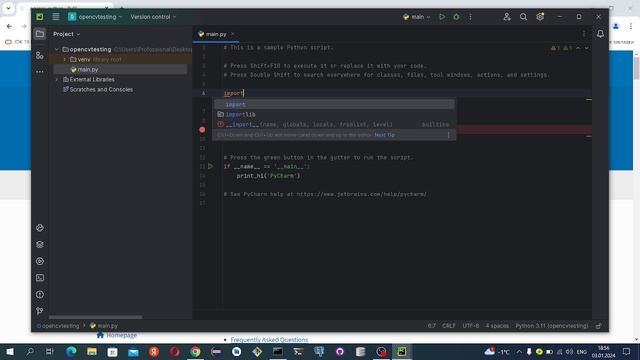Open File Explorer from taskbar
This screenshot has width=640, height=360.
click(92, 351)
